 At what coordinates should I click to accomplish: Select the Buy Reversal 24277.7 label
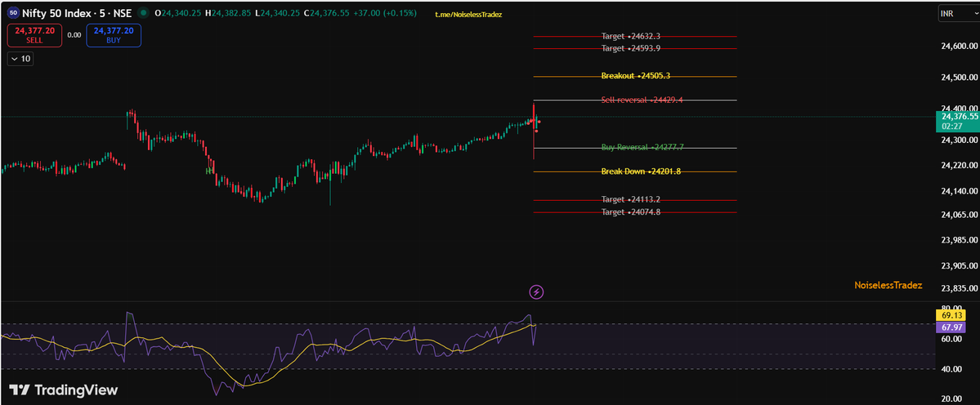[x=642, y=147]
